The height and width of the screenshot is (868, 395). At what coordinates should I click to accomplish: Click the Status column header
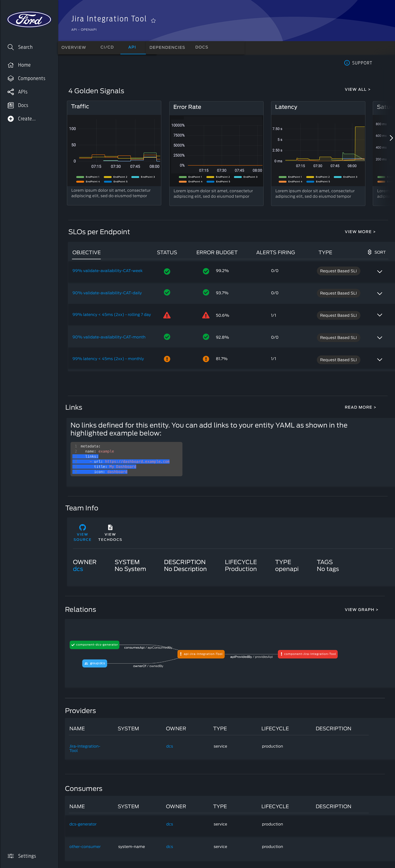[x=167, y=252]
